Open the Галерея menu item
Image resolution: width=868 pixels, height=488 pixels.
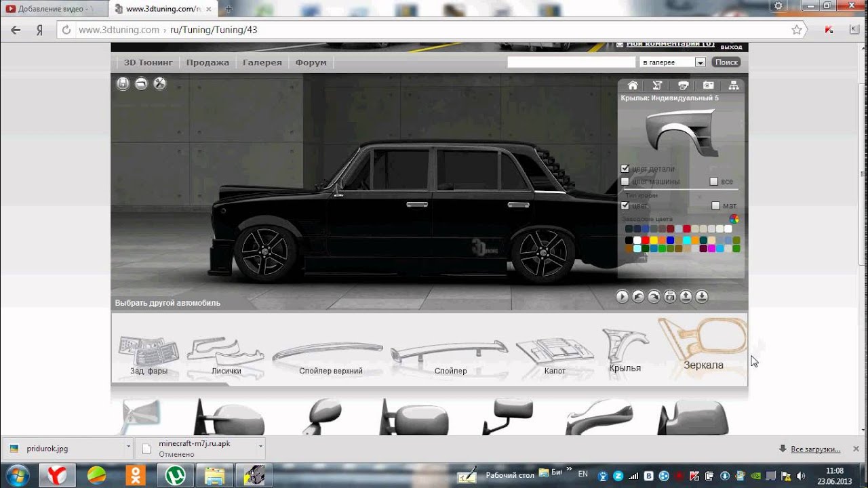point(262,62)
